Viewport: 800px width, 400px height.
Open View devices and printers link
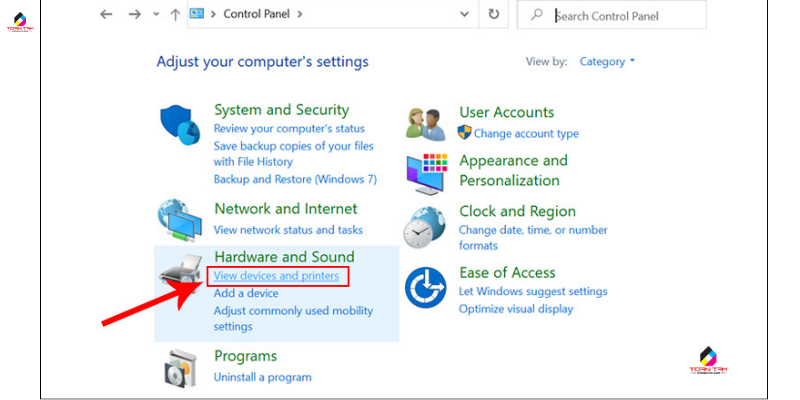[277, 276]
